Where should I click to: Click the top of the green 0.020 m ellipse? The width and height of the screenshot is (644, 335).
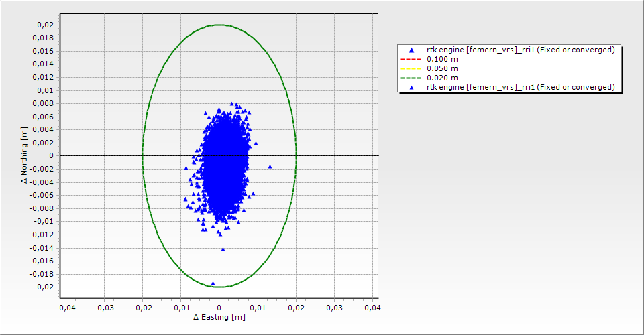pos(219,25)
